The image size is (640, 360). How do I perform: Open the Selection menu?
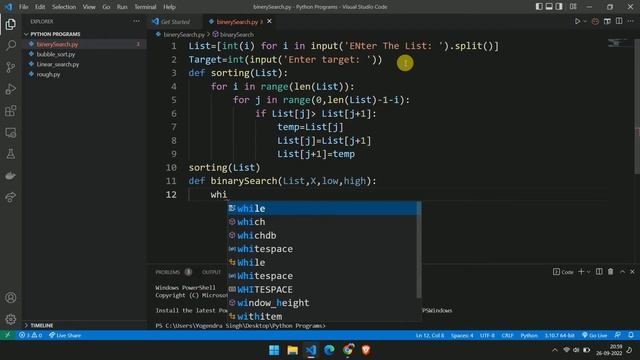pyautogui.click(x=64, y=7)
